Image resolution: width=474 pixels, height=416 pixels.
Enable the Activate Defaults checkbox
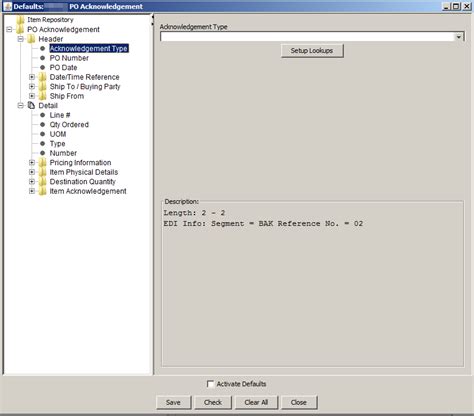210,384
